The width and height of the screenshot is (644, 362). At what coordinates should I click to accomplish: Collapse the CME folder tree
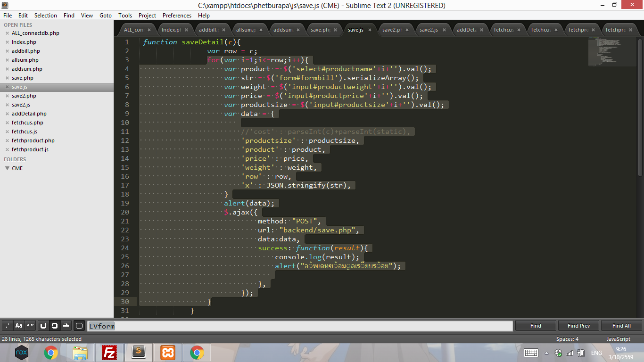8,168
